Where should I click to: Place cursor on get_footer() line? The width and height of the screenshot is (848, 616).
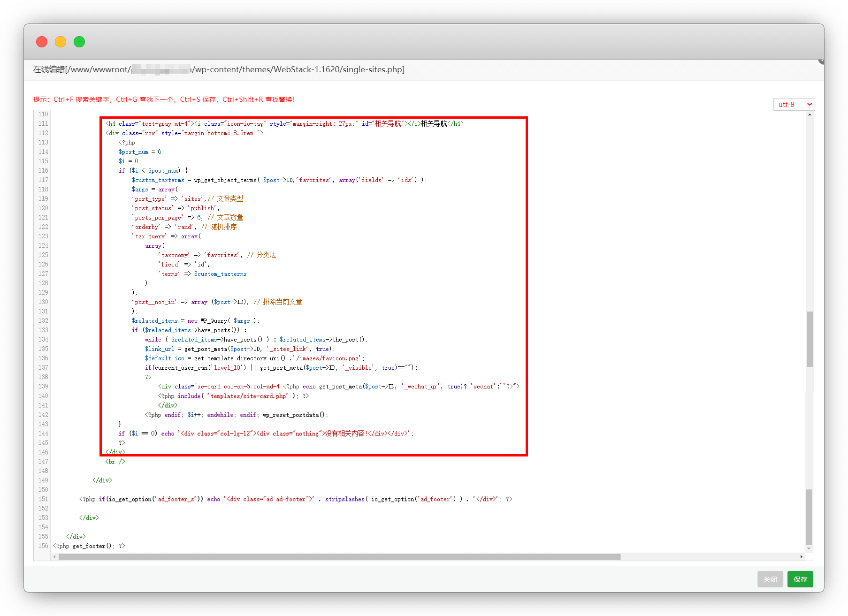click(89, 546)
